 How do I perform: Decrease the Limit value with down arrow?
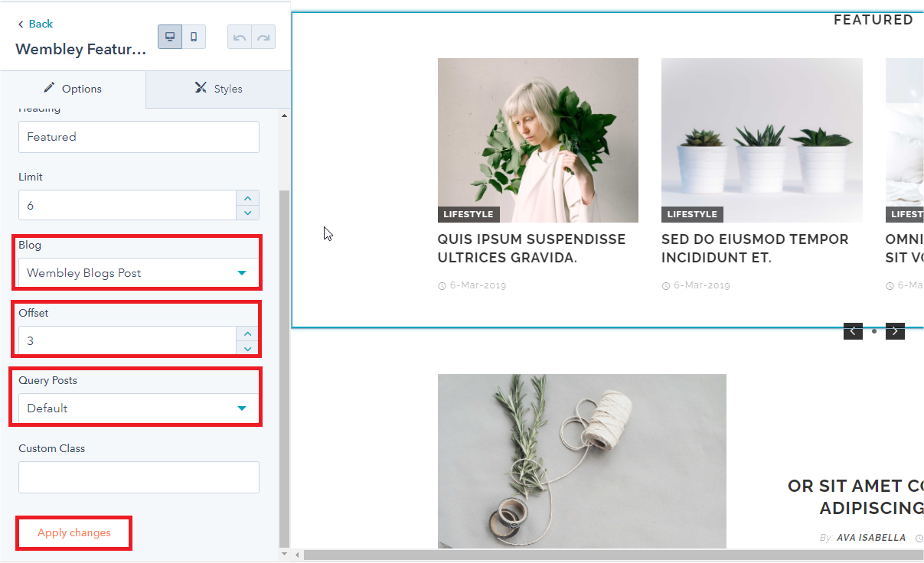coord(247,213)
